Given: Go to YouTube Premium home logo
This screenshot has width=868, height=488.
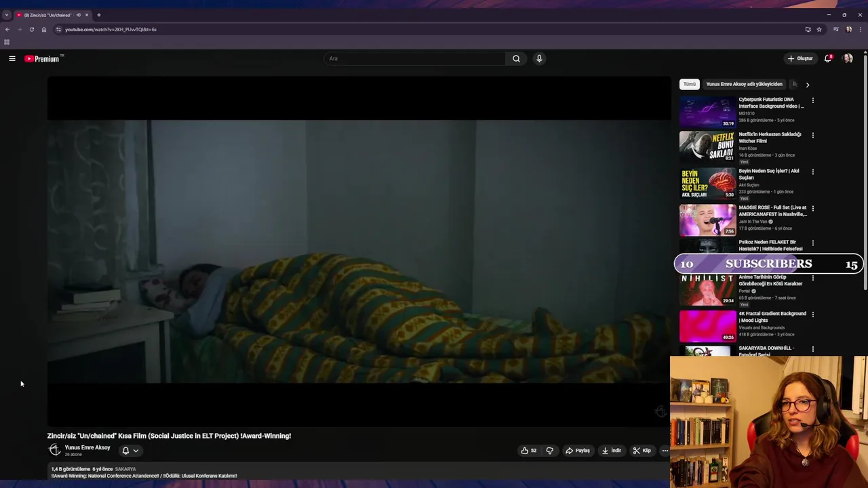Looking at the screenshot, I should point(42,59).
